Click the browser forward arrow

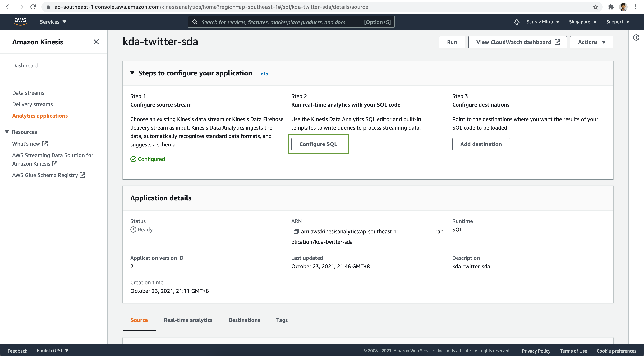click(x=21, y=7)
